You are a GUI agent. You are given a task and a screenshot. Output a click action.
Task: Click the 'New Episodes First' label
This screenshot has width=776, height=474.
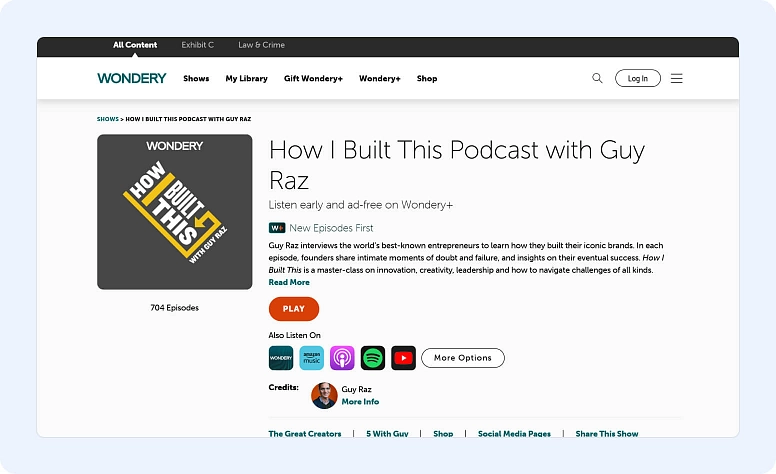coord(331,228)
